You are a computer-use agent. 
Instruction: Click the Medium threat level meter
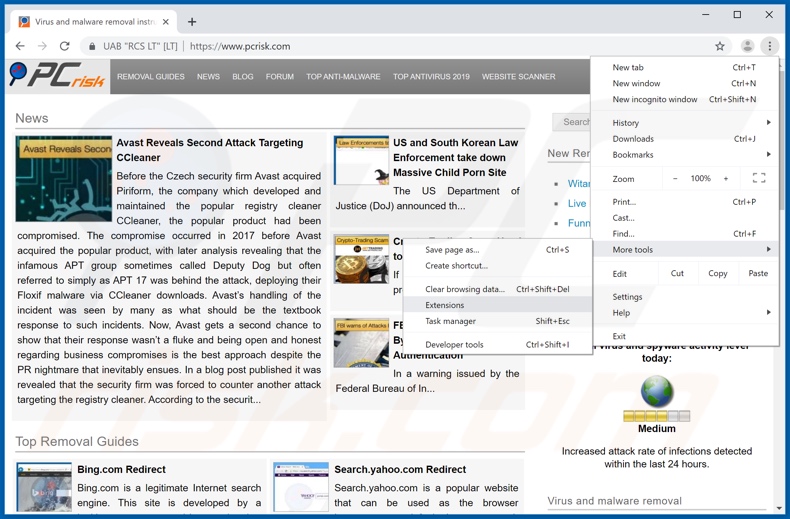(656, 416)
